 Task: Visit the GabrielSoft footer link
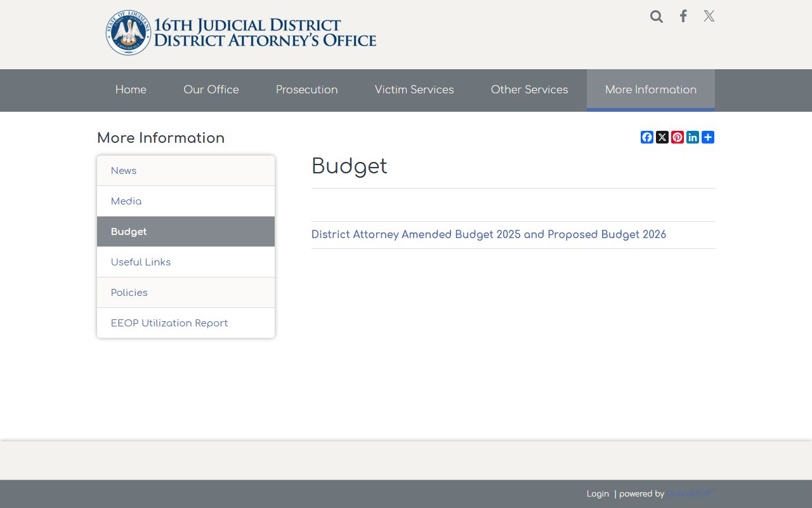pyautogui.click(x=690, y=494)
